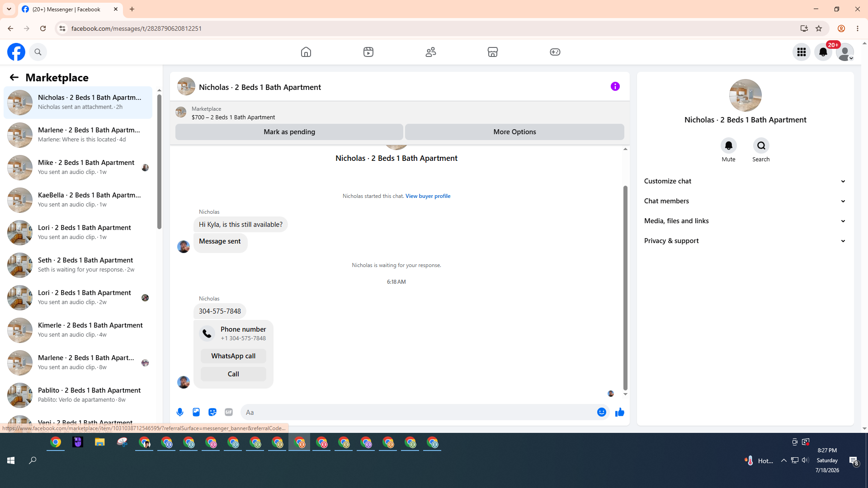This screenshot has width=868, height=488.
Task: Open Pablito's Verlo de apartamento chat
Action: (78, 395)
